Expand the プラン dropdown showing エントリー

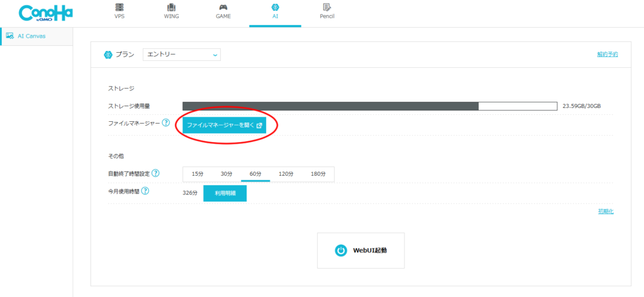coord(182,55)
